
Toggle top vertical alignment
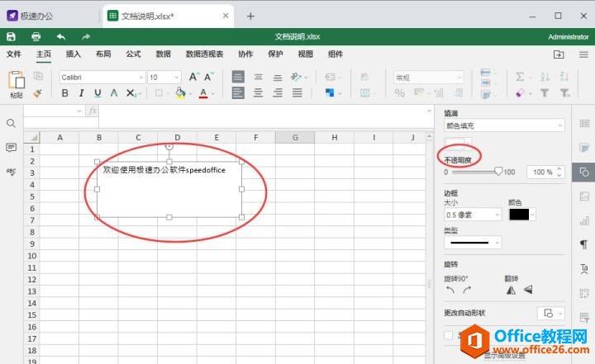(x=238, y=77)
